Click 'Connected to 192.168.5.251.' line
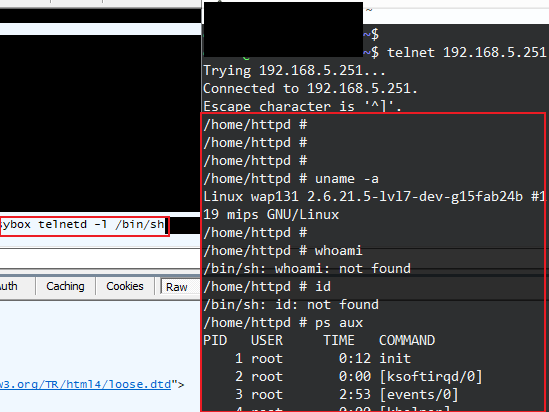 point(310,89)
